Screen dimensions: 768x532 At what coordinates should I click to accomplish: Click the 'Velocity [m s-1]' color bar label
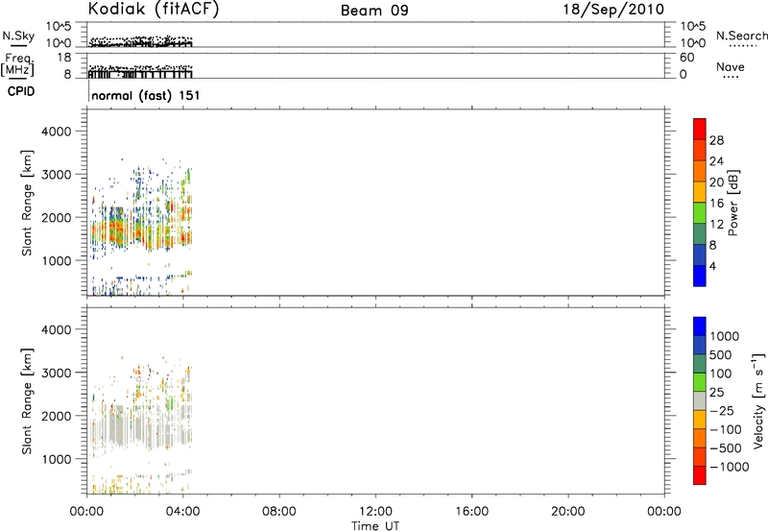point(758,400)
